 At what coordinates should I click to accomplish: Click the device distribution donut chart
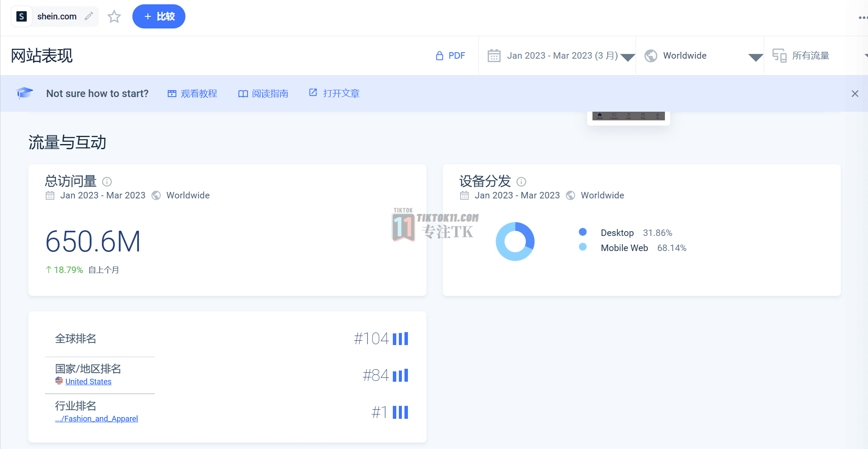coord(515,242)
